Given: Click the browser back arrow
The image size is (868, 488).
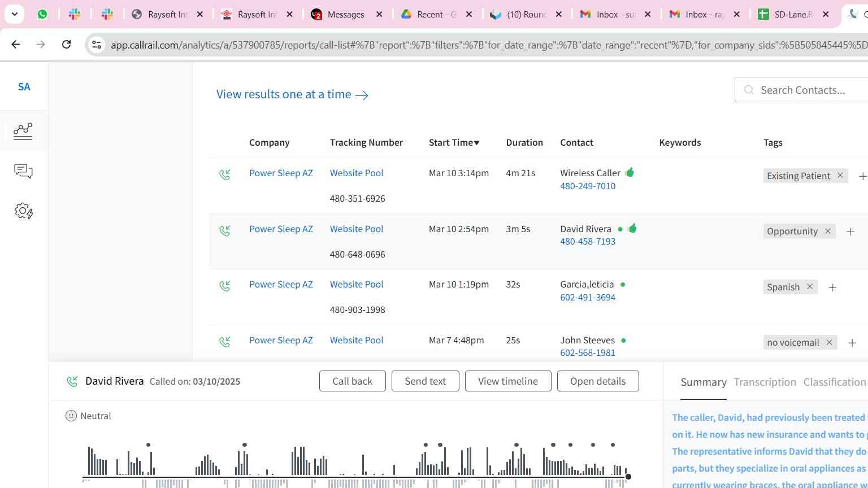Looking at the screenshot, I should (x=16, y=44).
